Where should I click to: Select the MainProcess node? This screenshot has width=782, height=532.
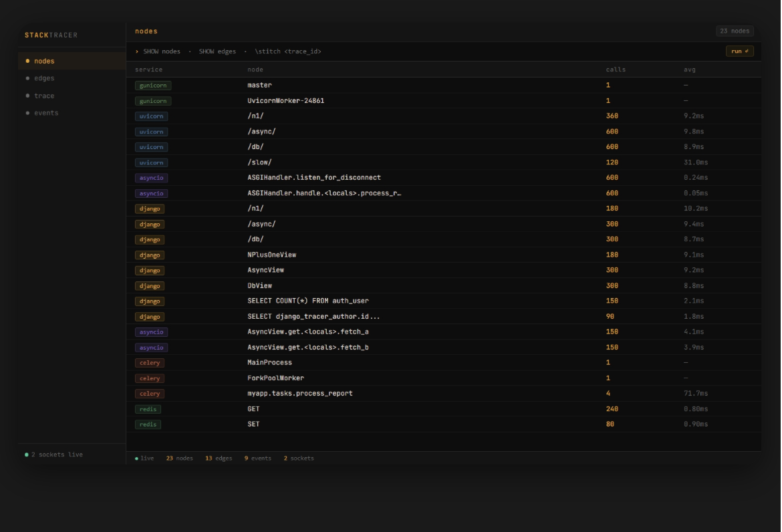coord(270,362)
